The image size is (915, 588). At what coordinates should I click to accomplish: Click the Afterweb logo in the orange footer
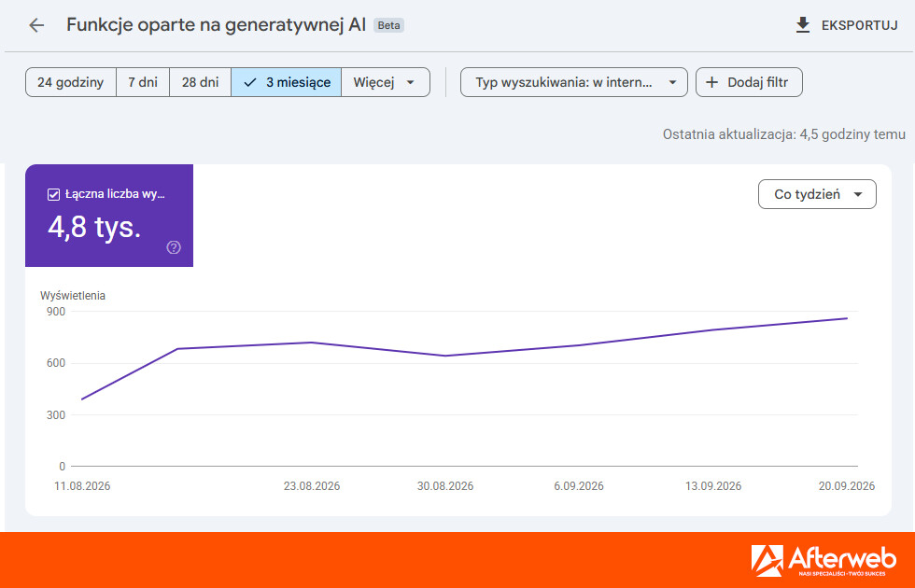tap(823, 561)
